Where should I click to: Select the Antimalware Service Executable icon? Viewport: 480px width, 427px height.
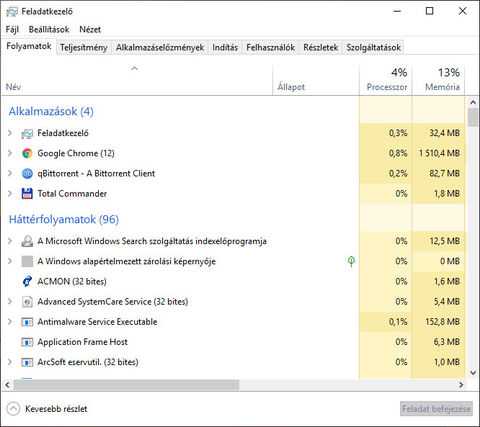[x=27, y=322]
